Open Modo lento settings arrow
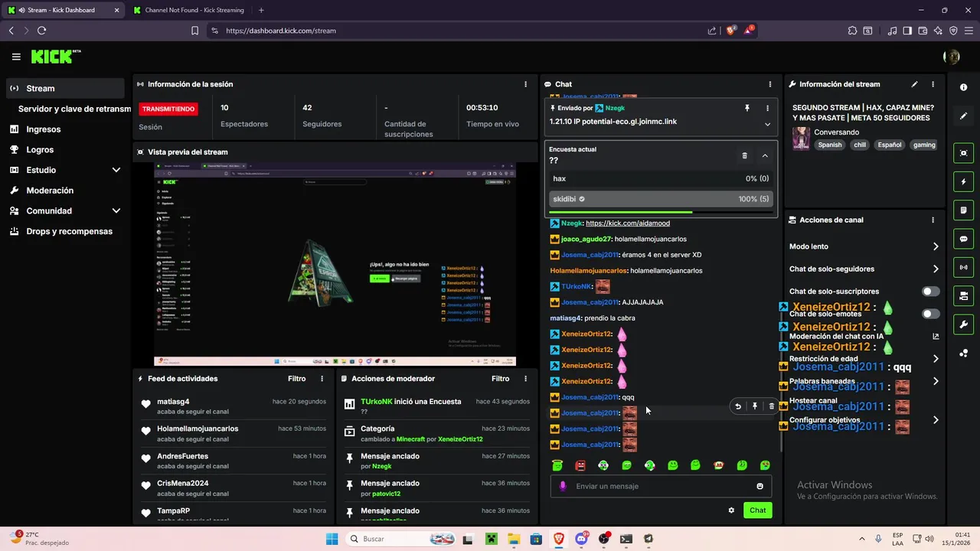Screen dimensions: 980x551 (x=936, y=246)
